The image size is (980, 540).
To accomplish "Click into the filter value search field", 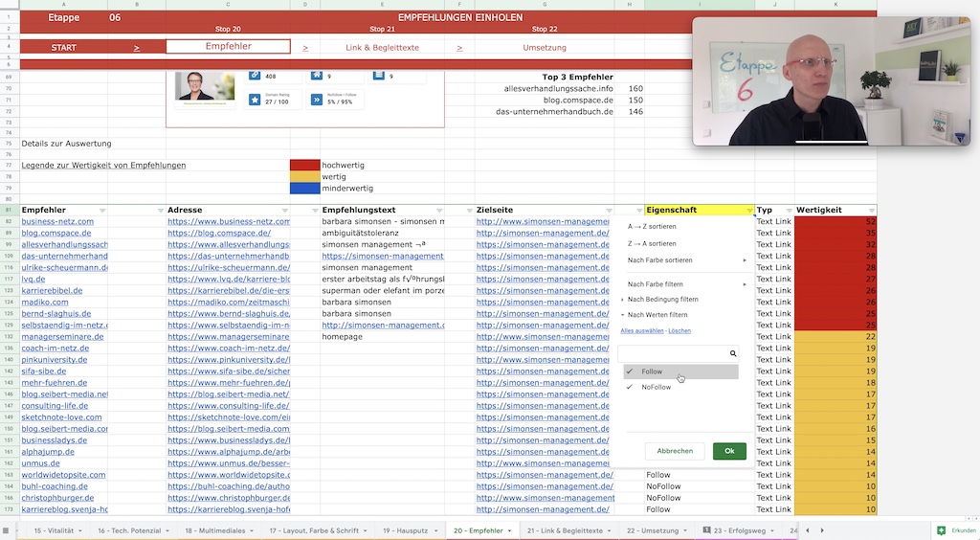I will coord(673,353).
